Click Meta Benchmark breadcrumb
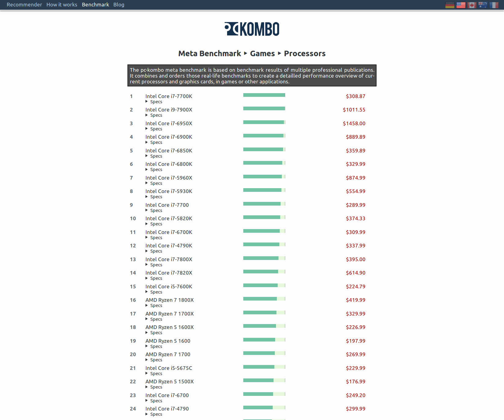Image resolution: width=504 pixels, height=420 pixels. tap(210, 53)
